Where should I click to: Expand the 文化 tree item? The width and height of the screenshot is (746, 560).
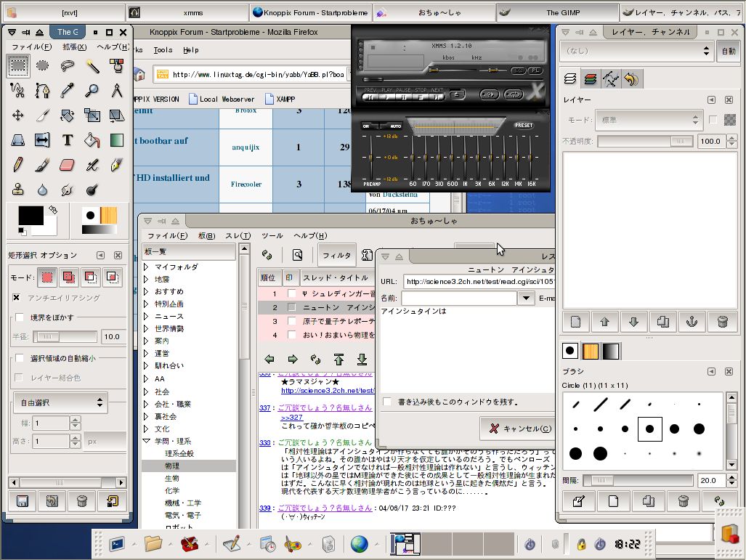pyautogui.click(x=146, y=429)
